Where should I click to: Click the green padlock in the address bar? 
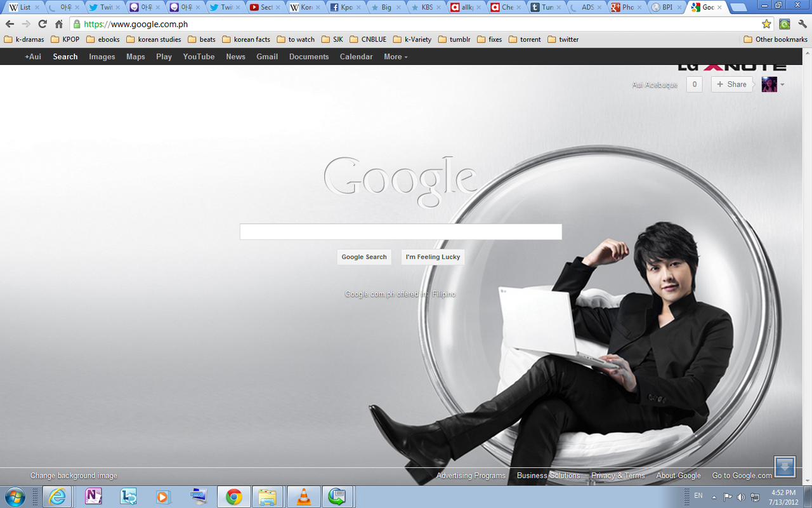pyautogui.click(x=77, y=24)
